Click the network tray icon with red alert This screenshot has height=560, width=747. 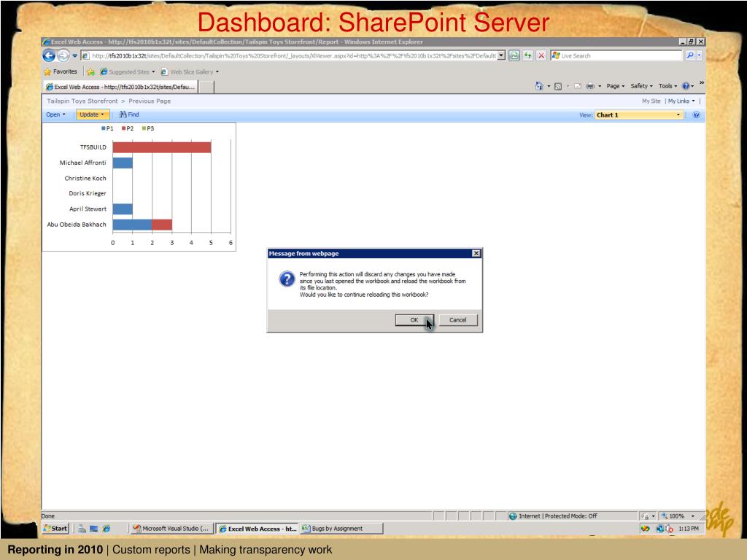pos(659,529)
